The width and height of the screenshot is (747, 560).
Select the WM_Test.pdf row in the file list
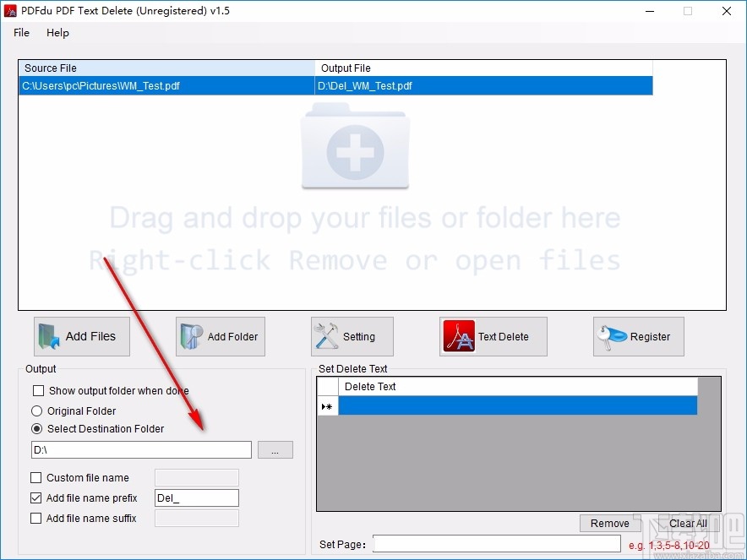point(166,85)
